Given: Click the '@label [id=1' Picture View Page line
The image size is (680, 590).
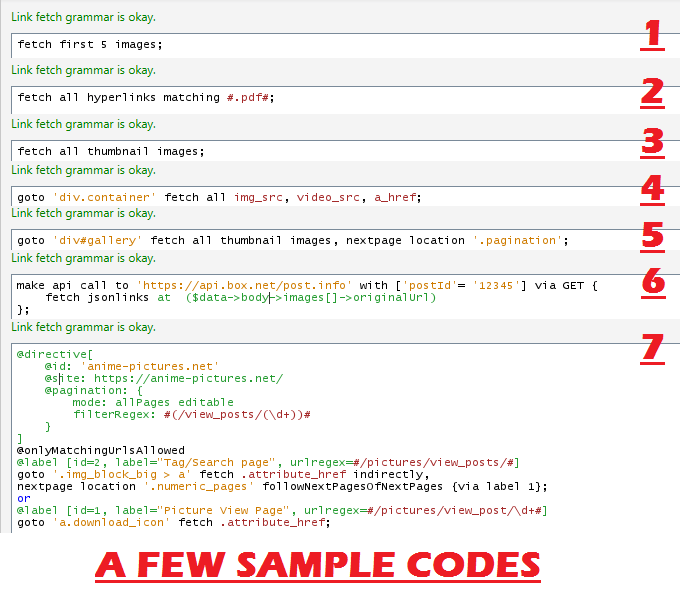Looking at the screenshot, I should 282,510.
